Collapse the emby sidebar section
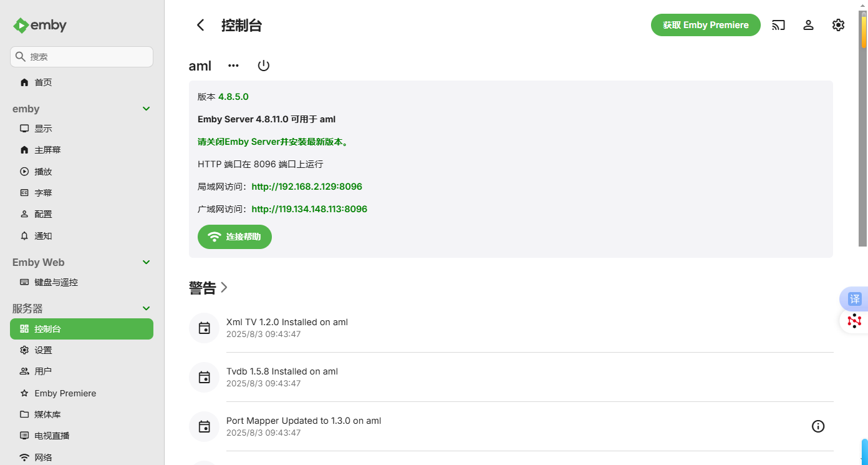The image size is (868, 465). [x=147, y=109]
